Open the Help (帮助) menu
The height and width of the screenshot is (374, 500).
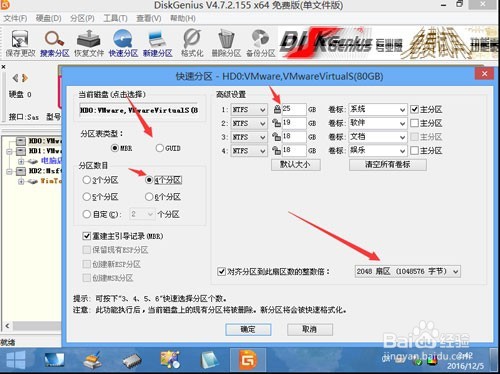coord(183,18)
